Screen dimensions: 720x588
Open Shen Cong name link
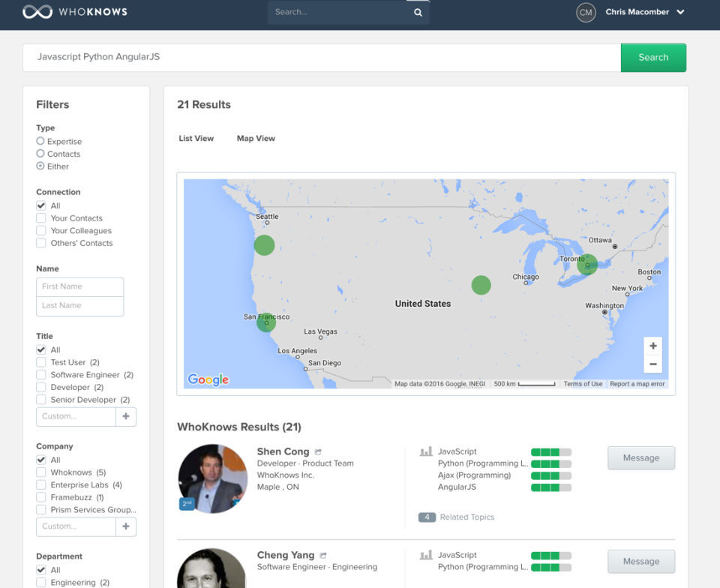[x=283, y=451]
